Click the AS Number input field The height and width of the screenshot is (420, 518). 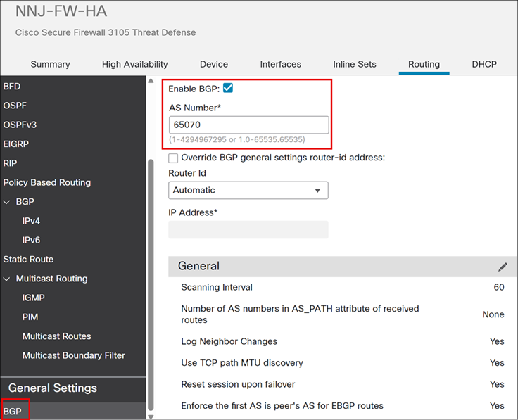248,125
